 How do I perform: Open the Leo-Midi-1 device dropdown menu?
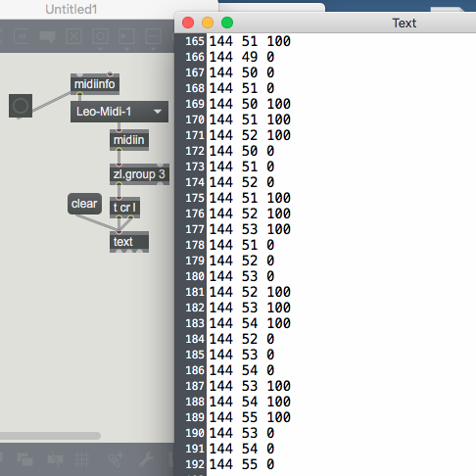click(119, 112)
